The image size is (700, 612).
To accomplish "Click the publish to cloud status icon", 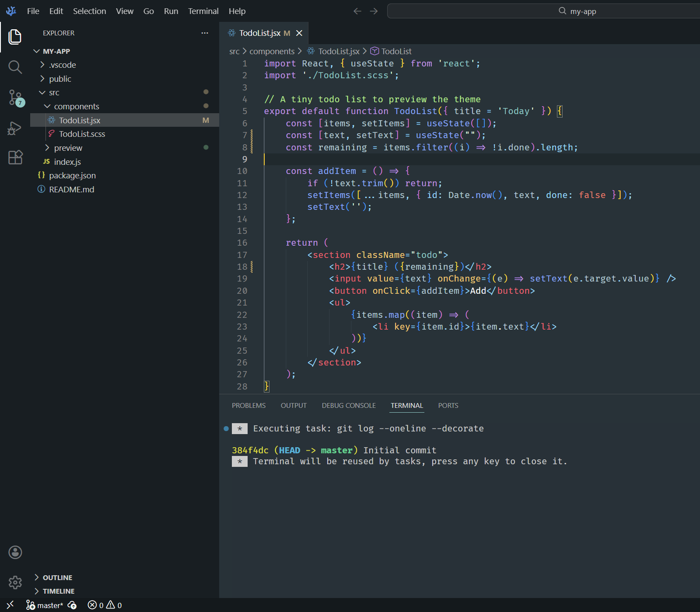I will (73, 605).
